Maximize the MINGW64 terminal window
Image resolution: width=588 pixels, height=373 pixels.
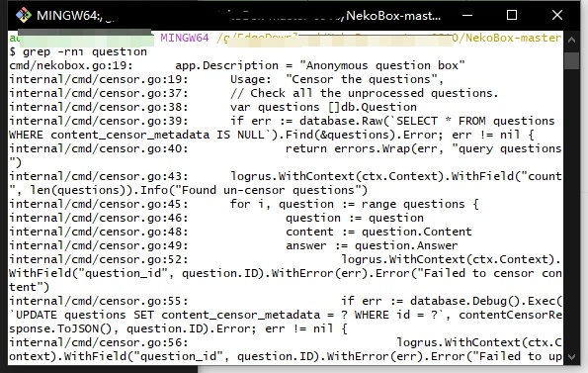[512, 16]
